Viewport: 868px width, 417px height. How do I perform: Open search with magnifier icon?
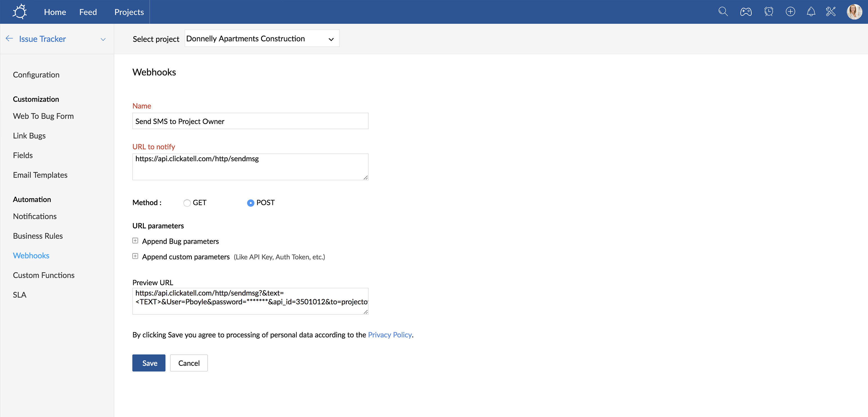[x=723, y=12]
